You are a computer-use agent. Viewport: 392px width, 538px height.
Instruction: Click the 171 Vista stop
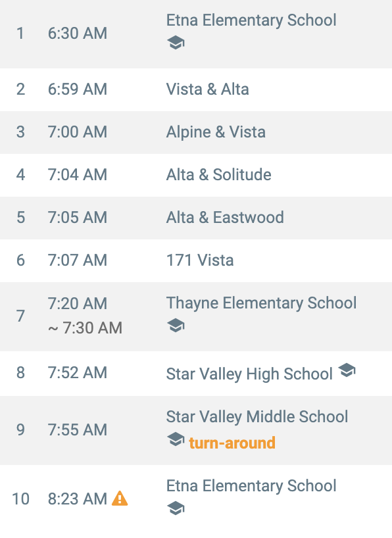tap(200, 260)
